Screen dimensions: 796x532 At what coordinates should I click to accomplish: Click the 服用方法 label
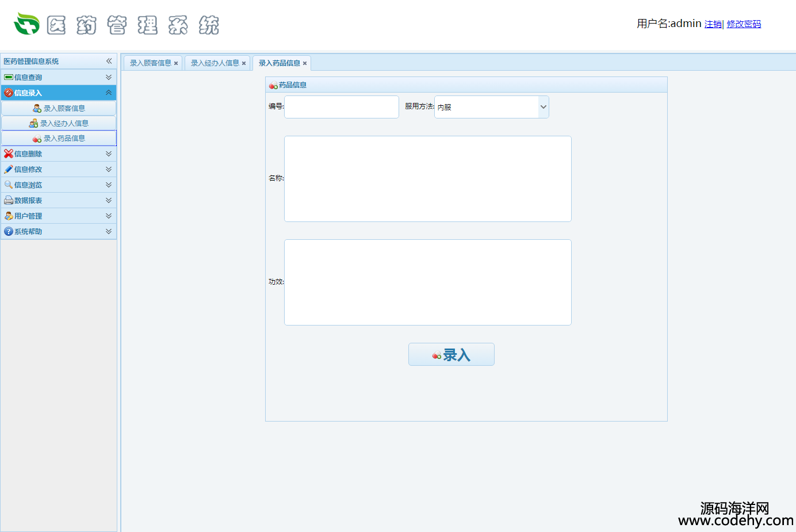(419, 106)
